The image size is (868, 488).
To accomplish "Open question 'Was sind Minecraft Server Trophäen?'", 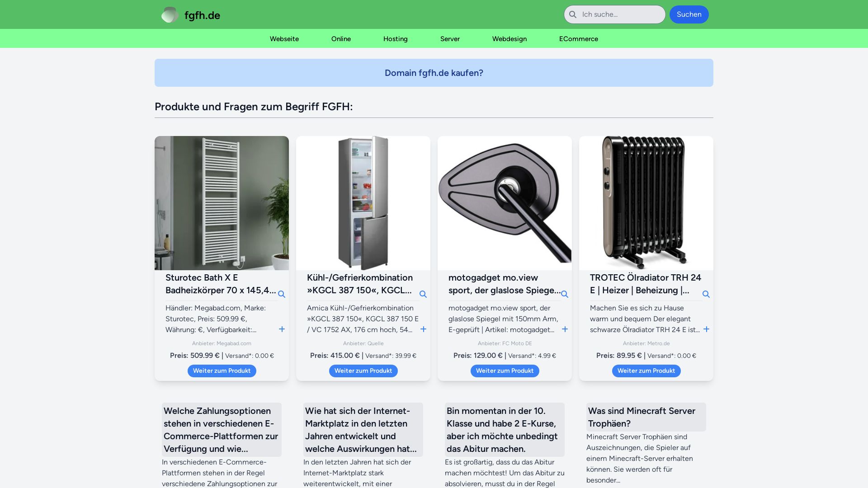I will [646, 417].
